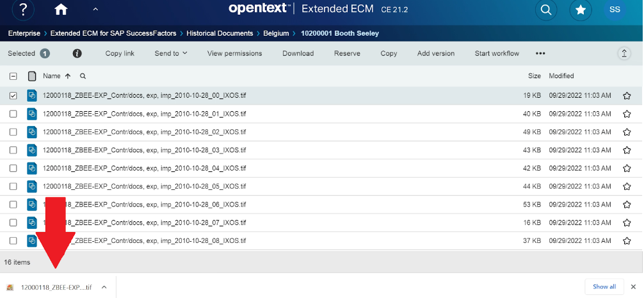This screenshot has width=644, height=298.
Task: Toggle the select-all checkbox in header row
Action: pos(13,76)
